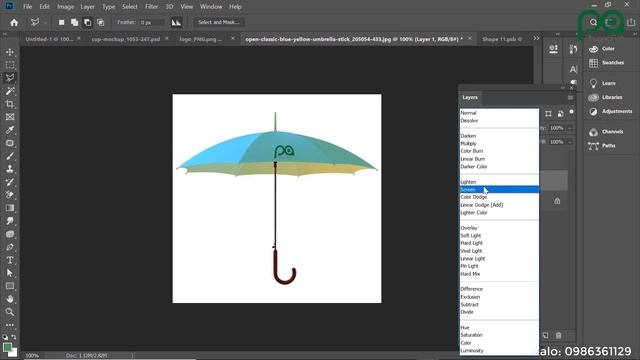Viewport: 640px width, 360px height.
Task: Open the Swatches panel
Action: (x=607, y=62)
